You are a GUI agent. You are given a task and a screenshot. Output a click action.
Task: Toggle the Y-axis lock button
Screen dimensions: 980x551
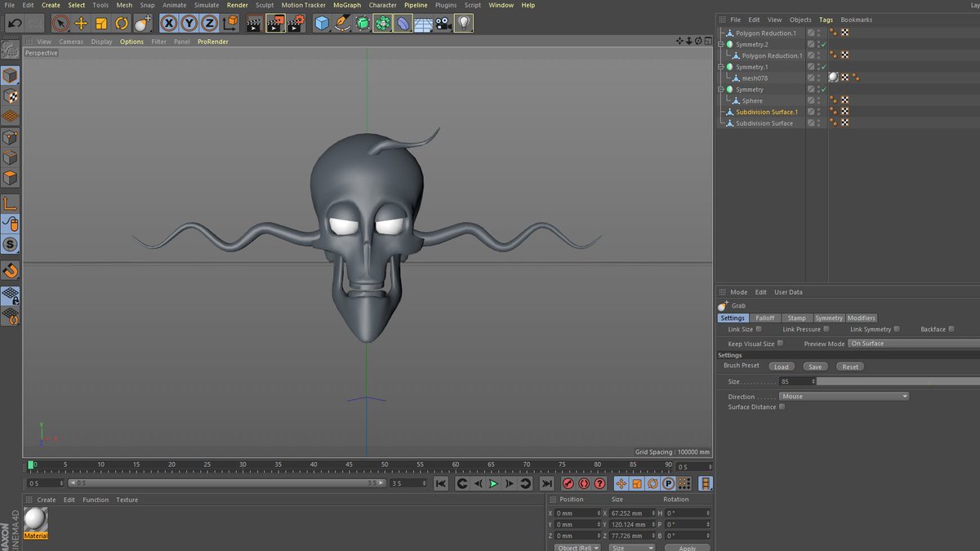[189, 24]
